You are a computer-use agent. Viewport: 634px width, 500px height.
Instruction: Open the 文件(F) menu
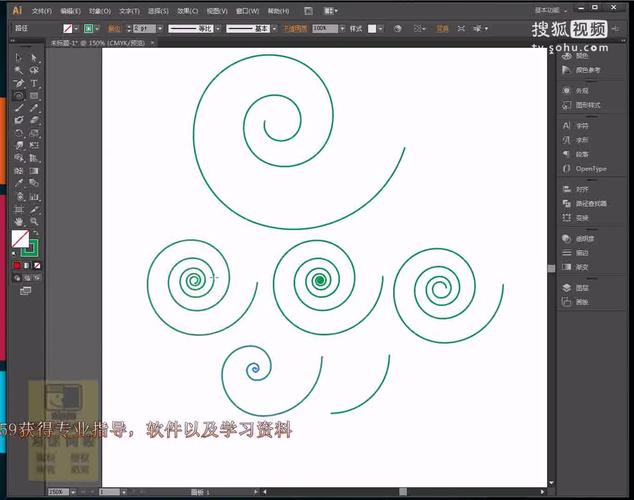(42, 11)
